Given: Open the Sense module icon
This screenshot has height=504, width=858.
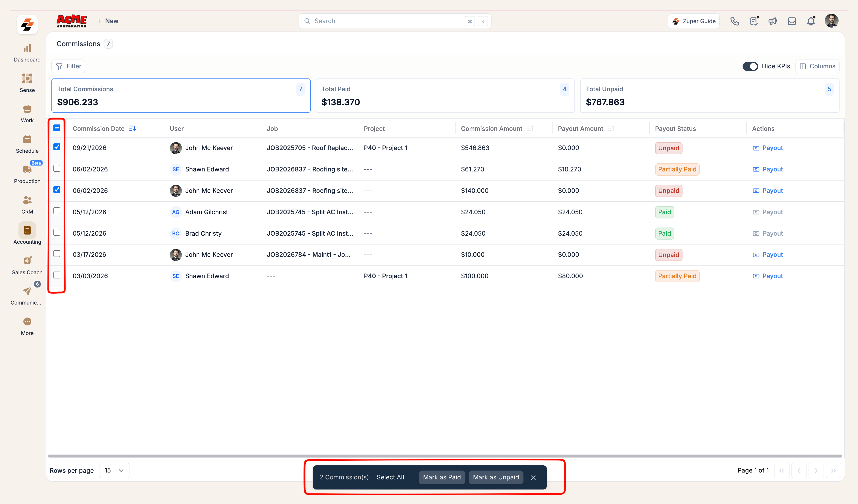Looking at the screenshot, I should coord(27,79).
